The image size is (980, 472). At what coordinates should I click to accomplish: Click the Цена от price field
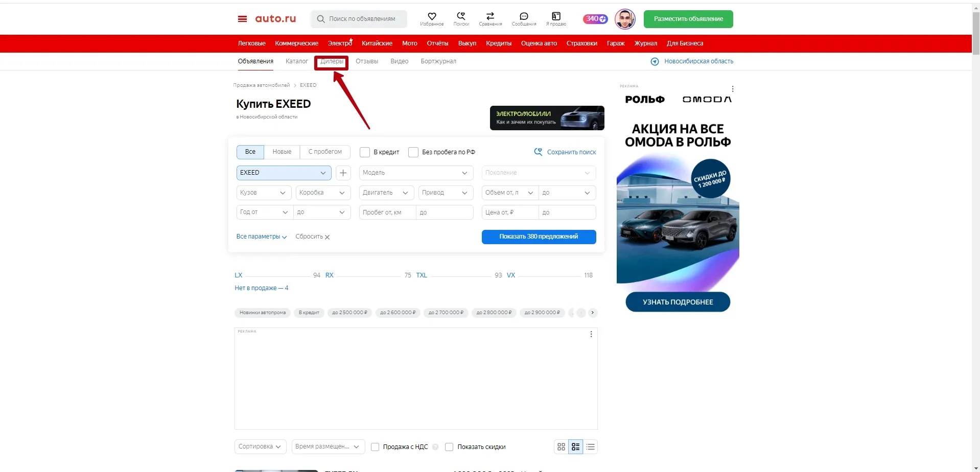(509, 213)
